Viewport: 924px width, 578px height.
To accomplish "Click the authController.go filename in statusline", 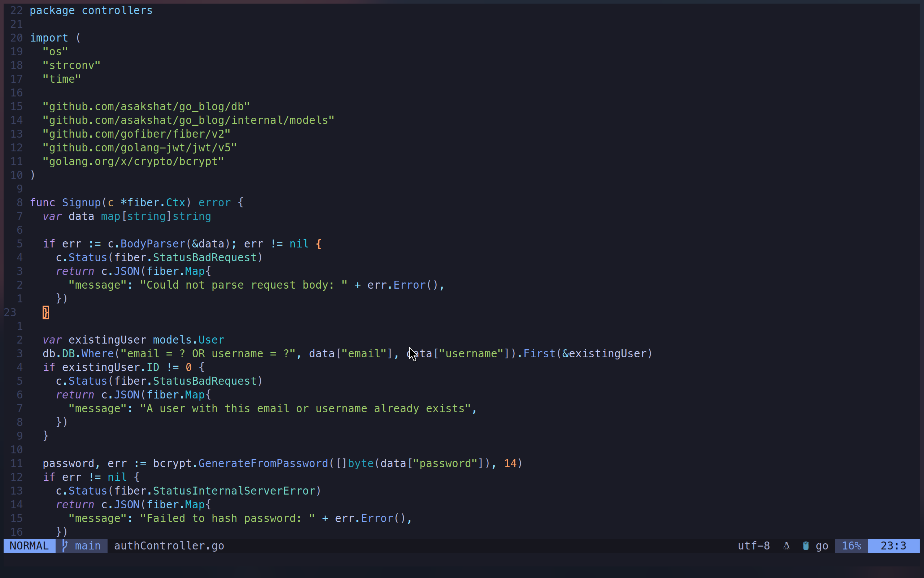I will point(169,545).
